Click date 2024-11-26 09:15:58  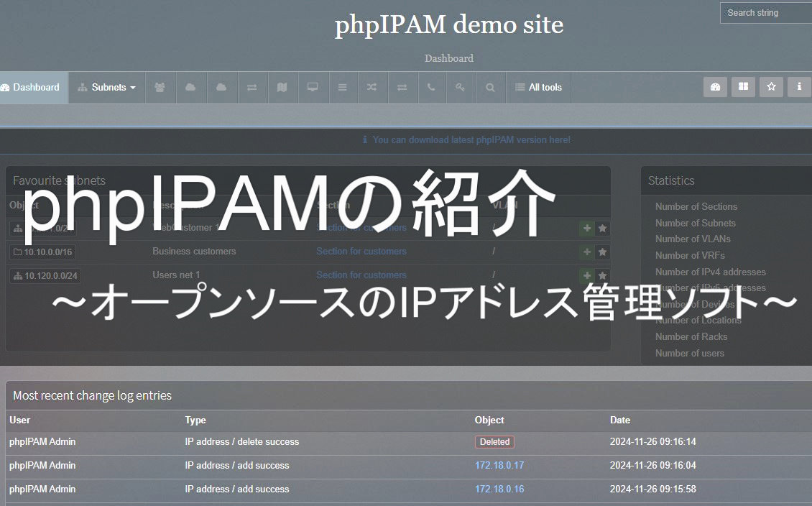pyautogui.click(x=653, y=489)
